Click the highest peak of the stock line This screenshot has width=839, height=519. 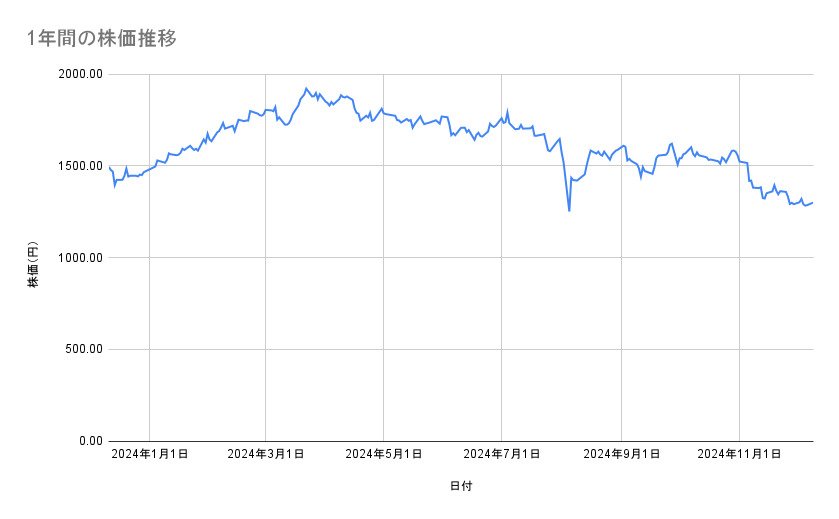tap(306, 88)
